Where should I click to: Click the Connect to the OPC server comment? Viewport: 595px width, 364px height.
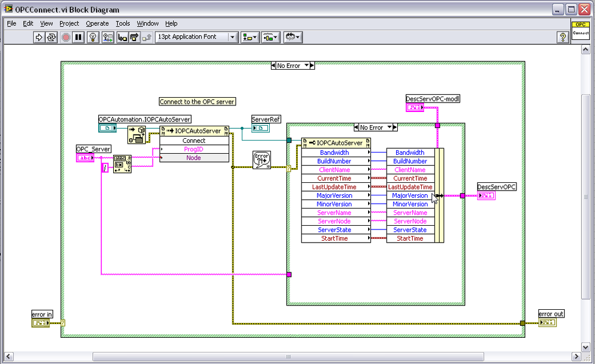click(x=197, y=102)
